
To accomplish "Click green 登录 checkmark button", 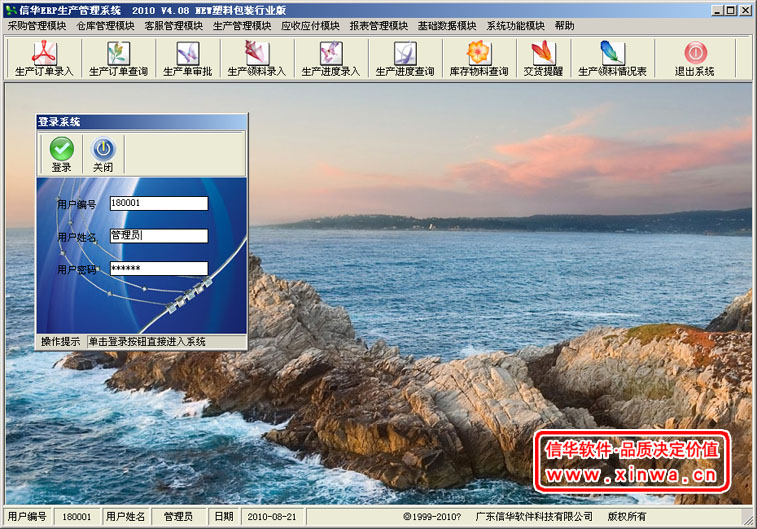I will tap(62, 154).
